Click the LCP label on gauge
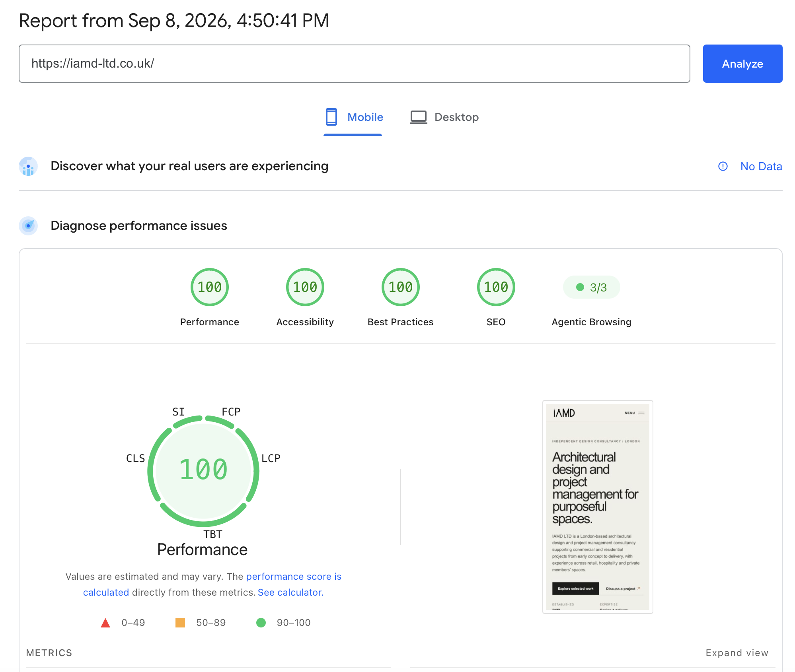795x672 pixels. [271, 458]
